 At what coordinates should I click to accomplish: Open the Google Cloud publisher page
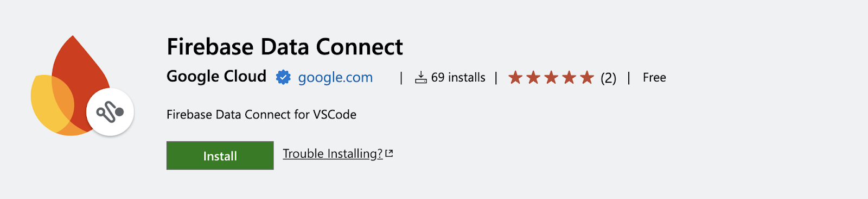point(216,76)
